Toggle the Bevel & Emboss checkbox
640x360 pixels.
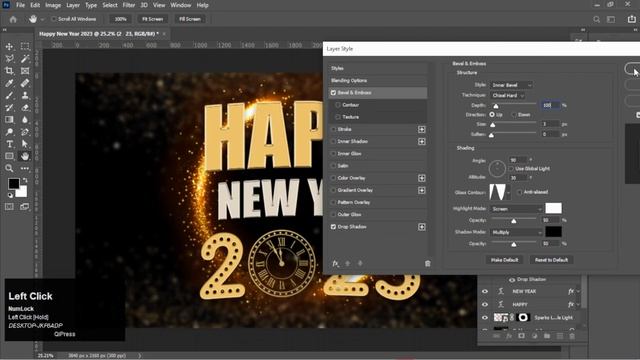(333, 93)
